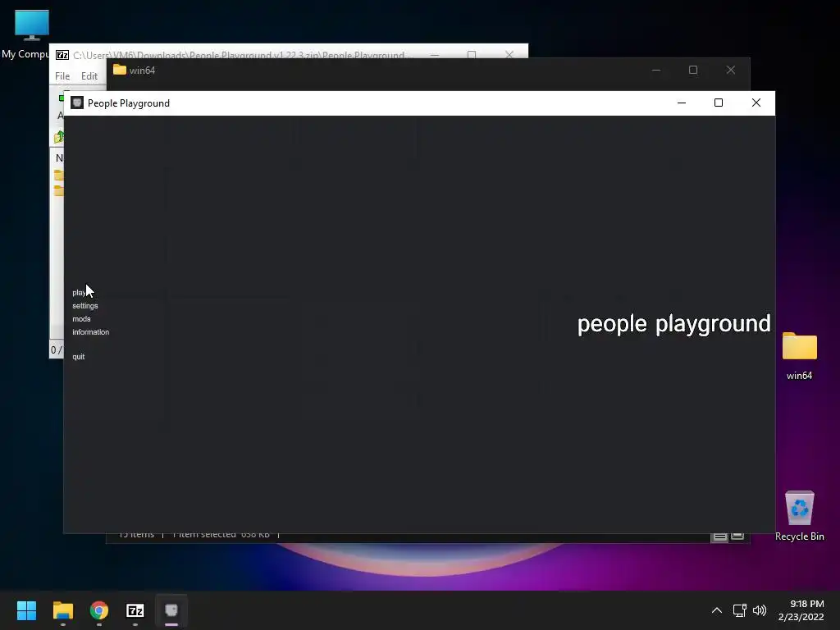Open the Edit menu in 7-Zip window
Screen dimensions: 840x630
pyautogui.click(x=89, y=76)
